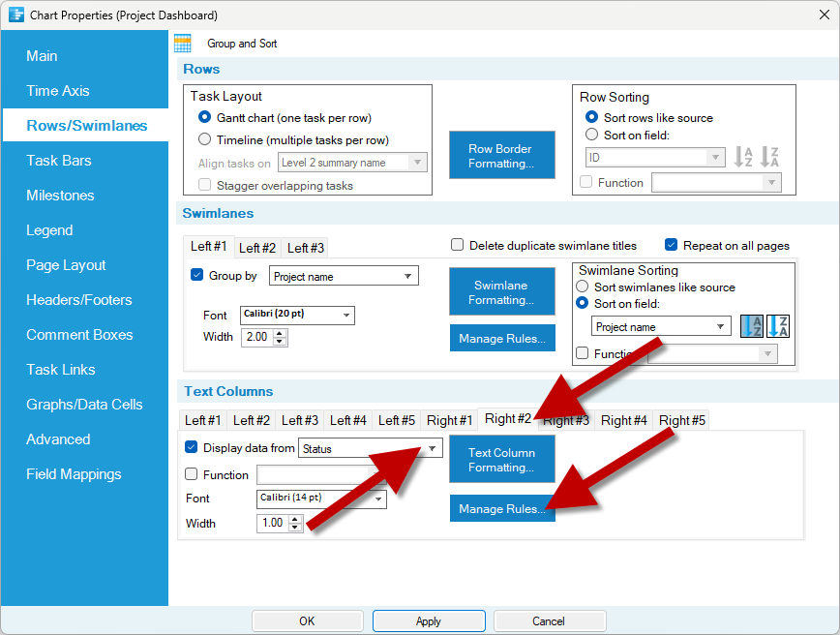
Task: Toggle Display data from checkbox
Action: pos(191,447)
